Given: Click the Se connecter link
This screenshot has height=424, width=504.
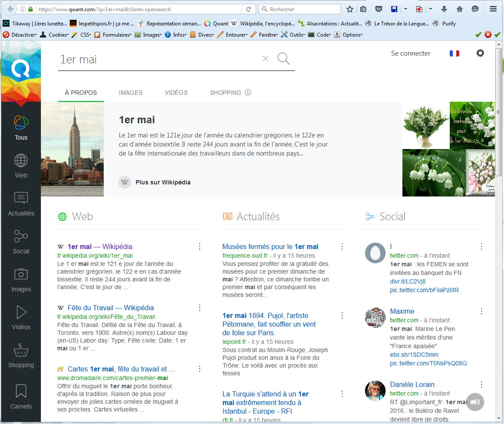Looking at the screenshot, I should (410, 53).
